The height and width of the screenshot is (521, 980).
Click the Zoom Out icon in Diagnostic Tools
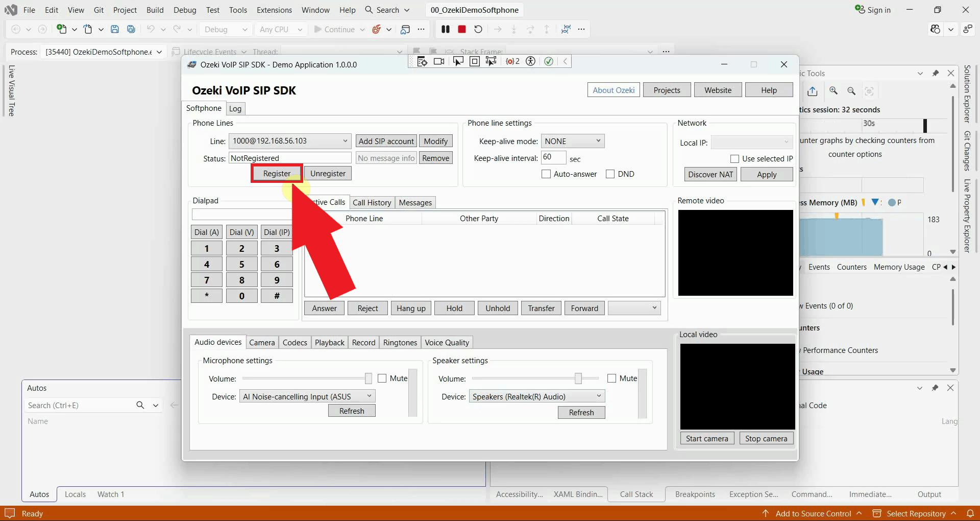pyautogui.click(x=851, y=91)
